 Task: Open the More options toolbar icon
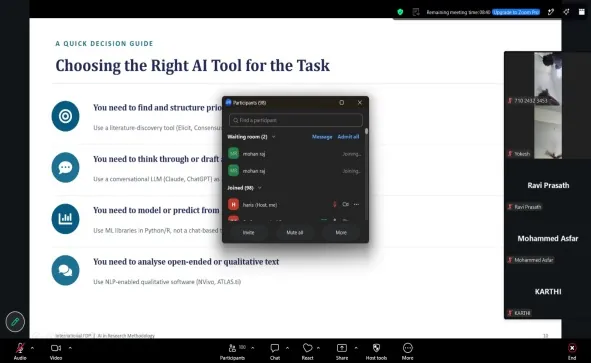click(x=407, y=348)
